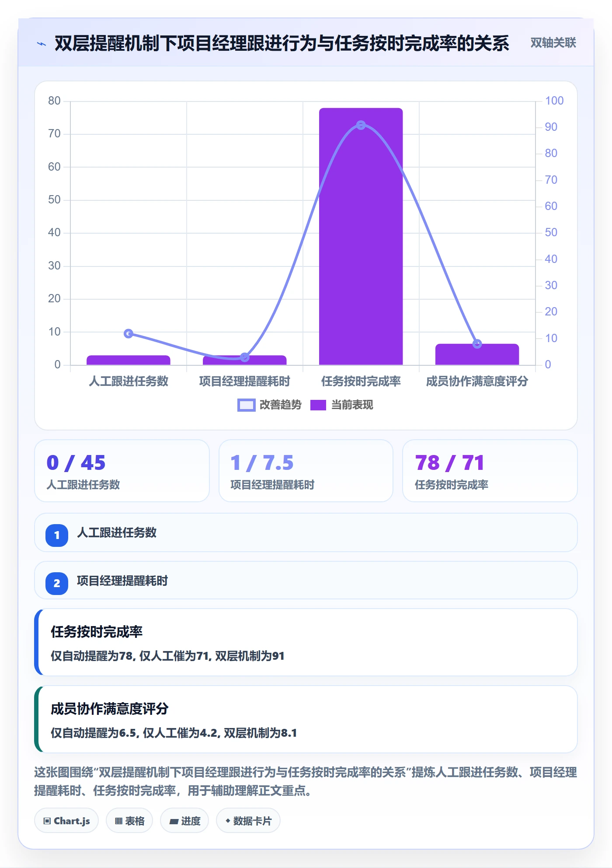Click the 数据卡片 tag
Viewport: 612px width, 868px height.
click(248, 821)
